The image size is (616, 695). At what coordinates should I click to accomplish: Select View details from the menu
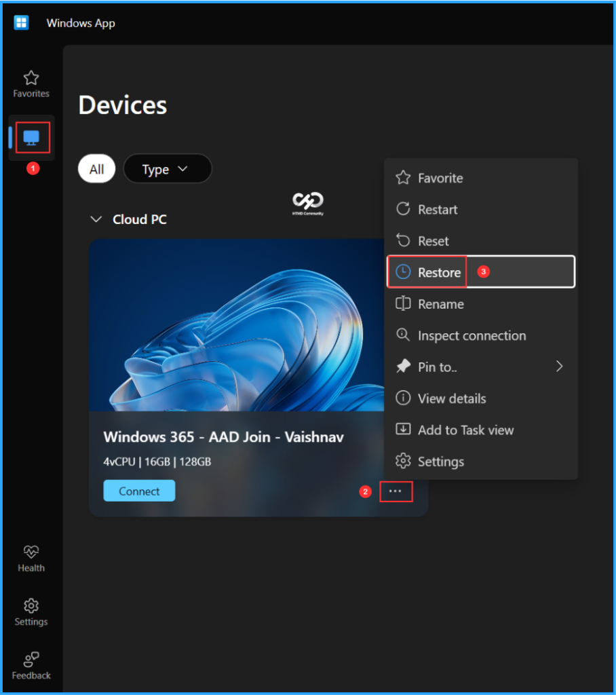(x=452, y=398)
